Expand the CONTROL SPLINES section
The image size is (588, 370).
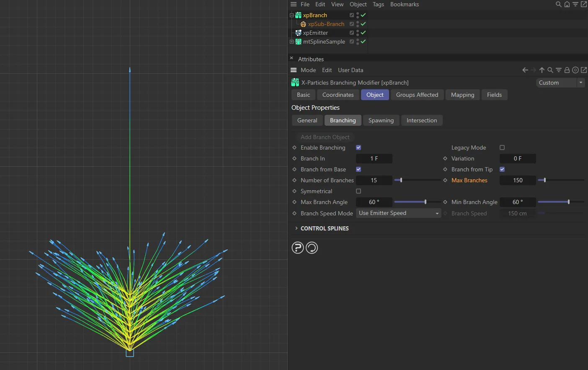pos(297,228)
